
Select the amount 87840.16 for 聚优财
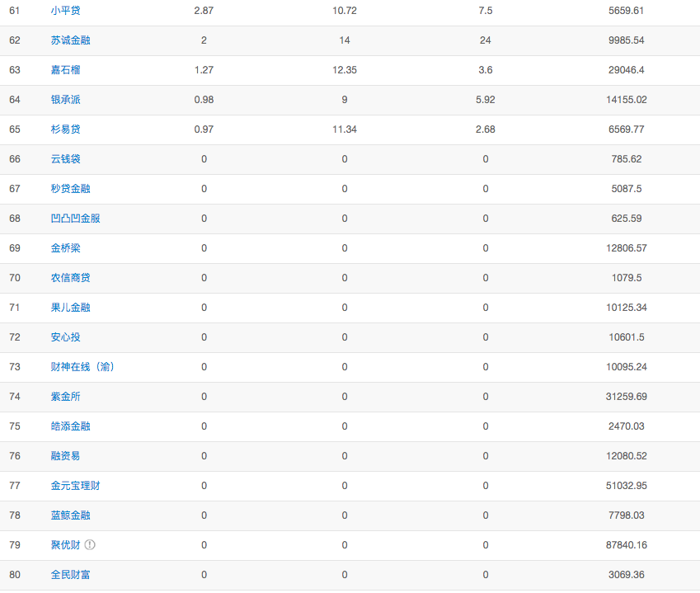627,545
